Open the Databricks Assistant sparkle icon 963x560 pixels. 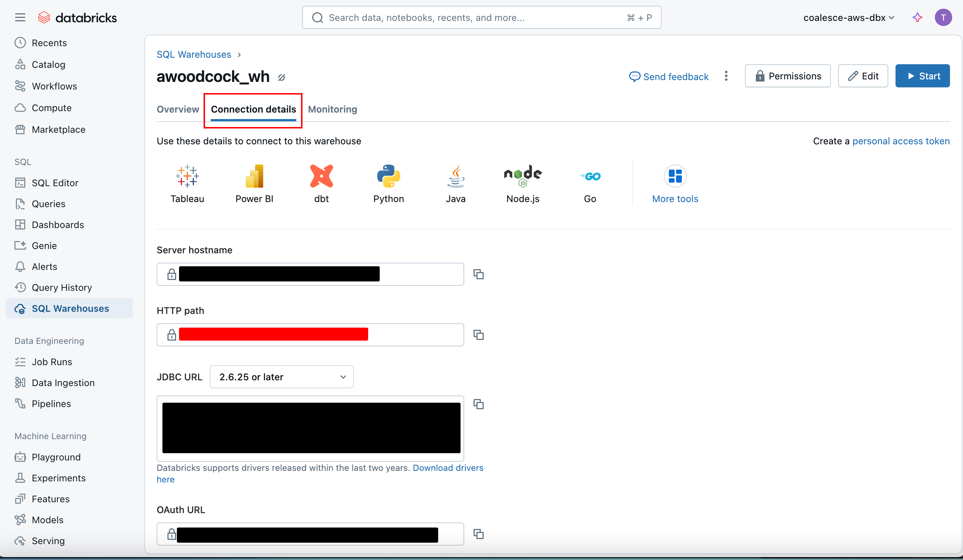point(917,18)
